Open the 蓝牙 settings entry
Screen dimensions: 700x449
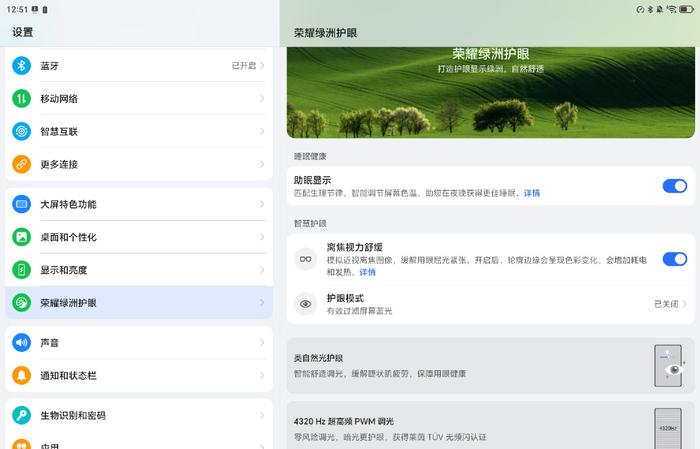pyautogui.click(x=139, y=66)
